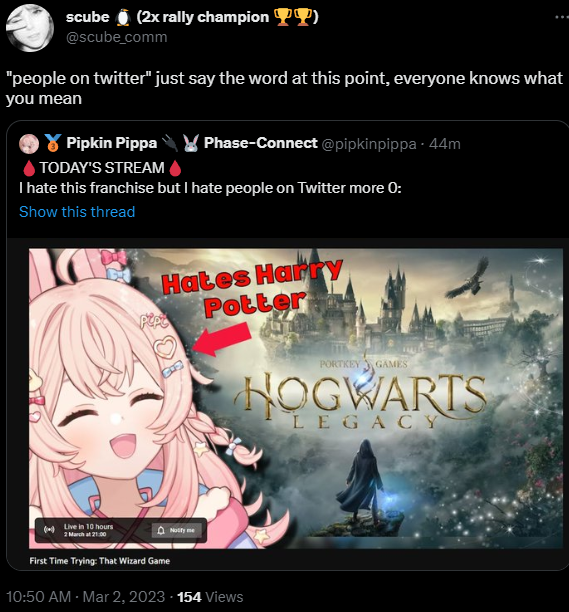Click the First Time Trying: That Wizard Game title
This screenshot has width=569, height=612.
pyautogui.click(x=100, y=561)
